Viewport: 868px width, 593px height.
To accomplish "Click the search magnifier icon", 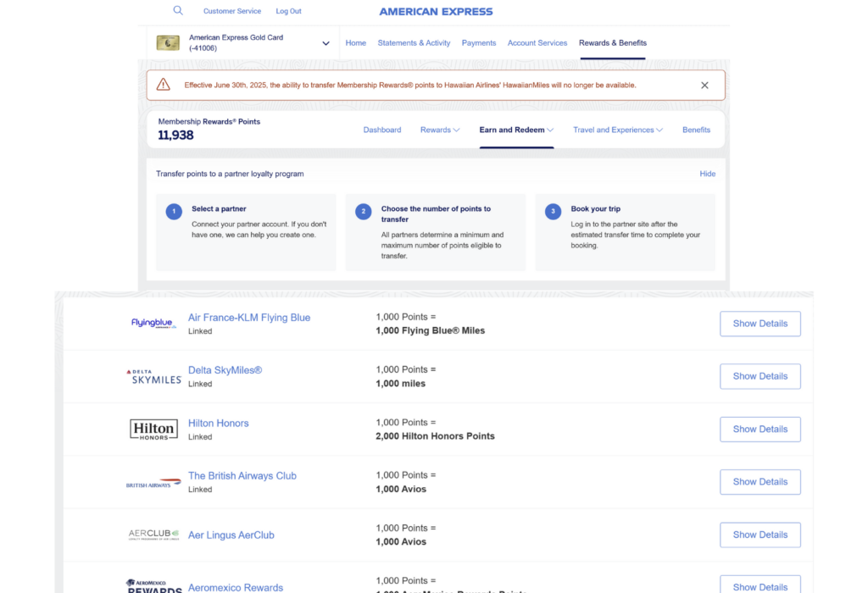I will tap(178, 11).
